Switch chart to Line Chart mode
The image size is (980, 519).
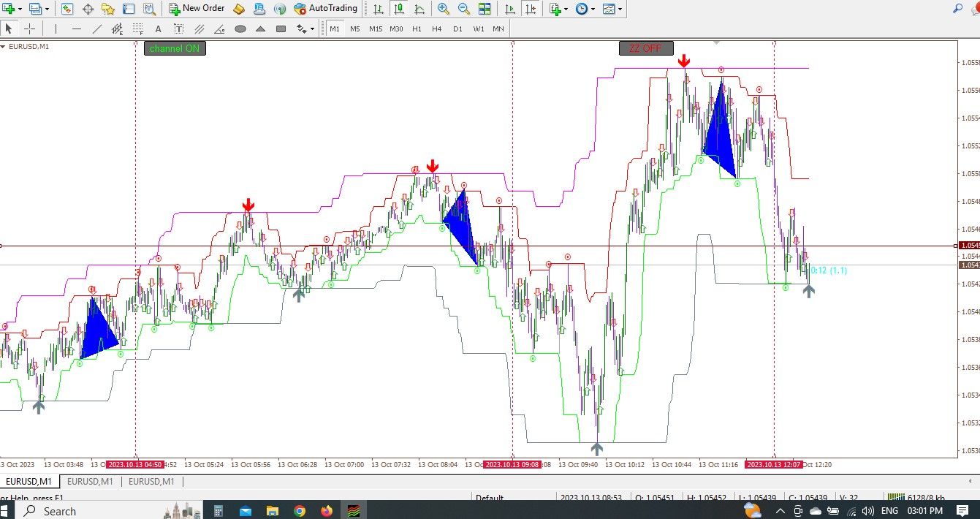[419, 9]
